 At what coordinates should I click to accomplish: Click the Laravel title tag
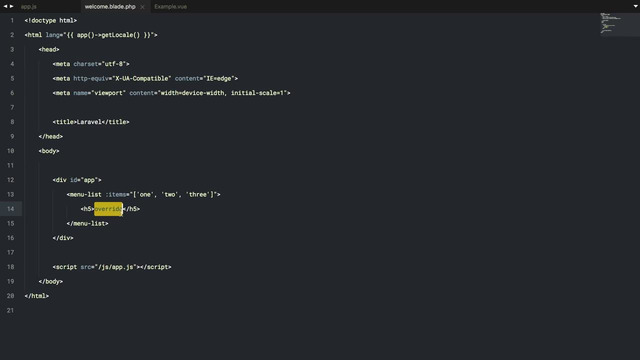click(91, 122)
